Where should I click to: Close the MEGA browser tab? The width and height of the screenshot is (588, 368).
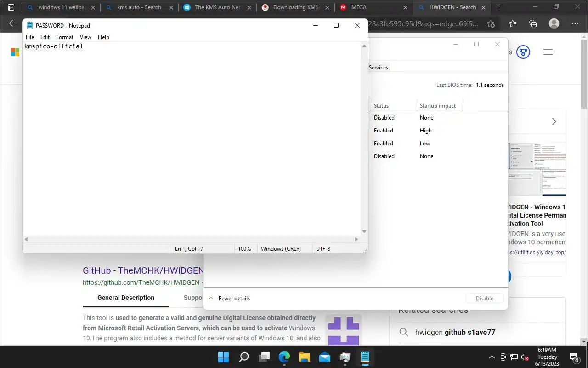(405, 7)
